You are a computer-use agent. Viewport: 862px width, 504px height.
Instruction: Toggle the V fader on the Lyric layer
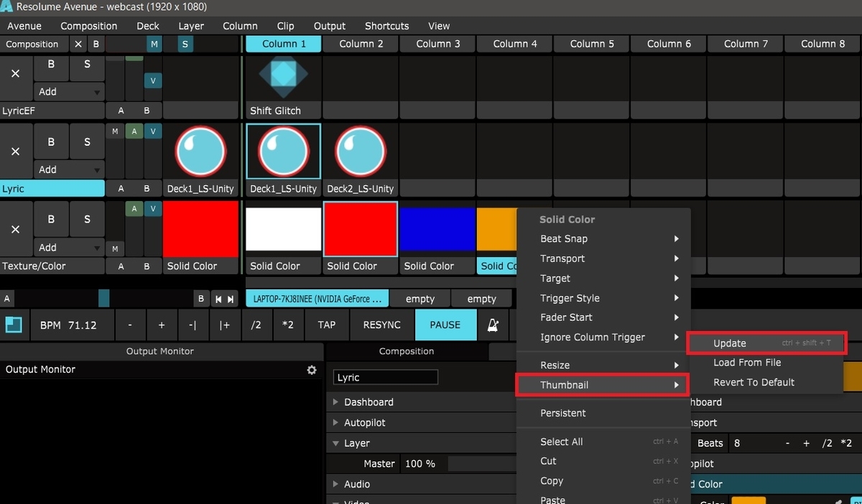pos(152,131)
